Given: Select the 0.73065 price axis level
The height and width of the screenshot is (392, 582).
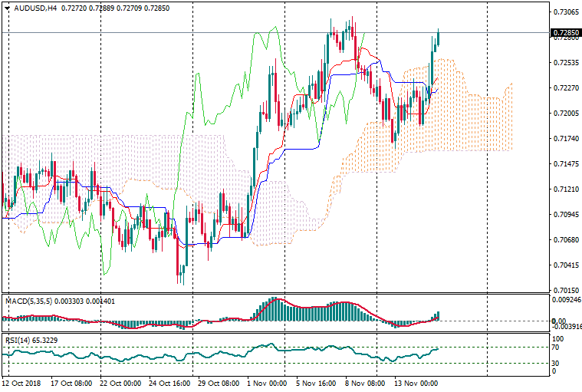Looking at the screenshot, I should pos(564,12).
